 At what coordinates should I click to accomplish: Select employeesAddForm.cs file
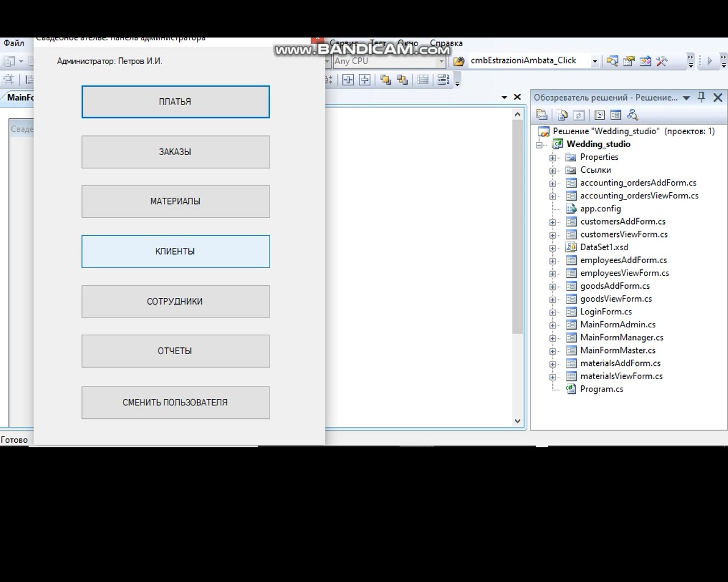click(623, 260)
